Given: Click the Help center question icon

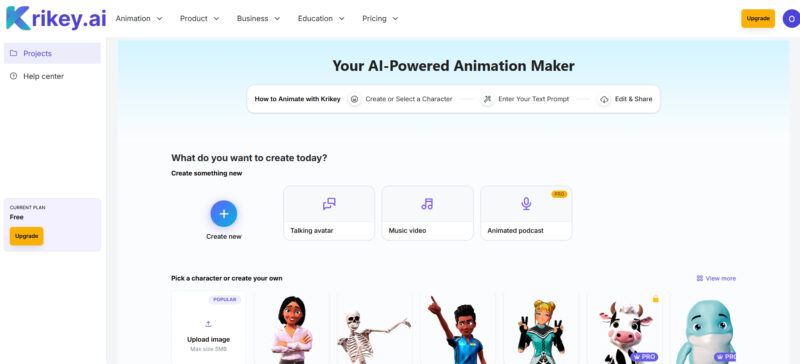Looking at the screenshot, I should click(13, 76).
